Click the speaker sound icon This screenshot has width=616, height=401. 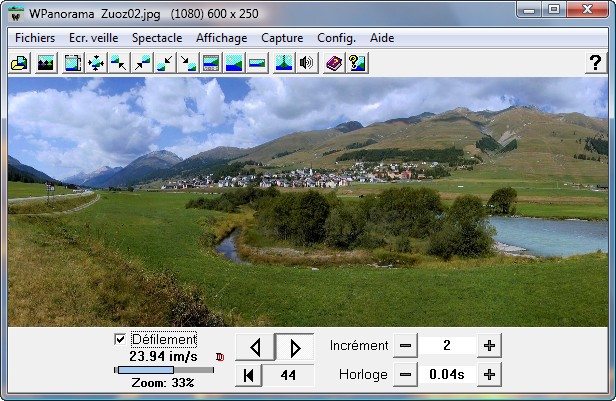point(307,63)
